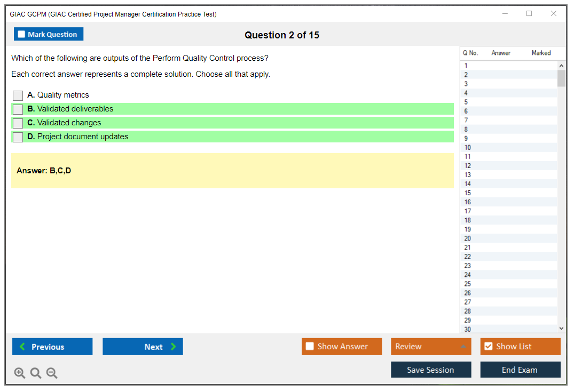Click the plain magnifier icon

[x=35, y=373]
